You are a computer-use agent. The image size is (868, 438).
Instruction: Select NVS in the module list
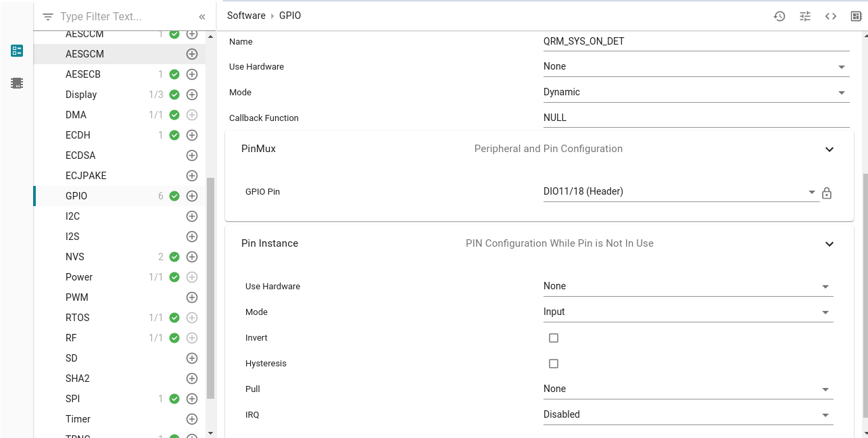(x=75, y=257)
